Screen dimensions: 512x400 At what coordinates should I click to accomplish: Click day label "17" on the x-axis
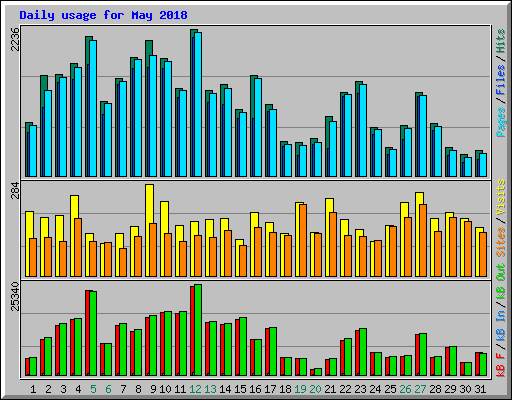[x=270, y=389]
